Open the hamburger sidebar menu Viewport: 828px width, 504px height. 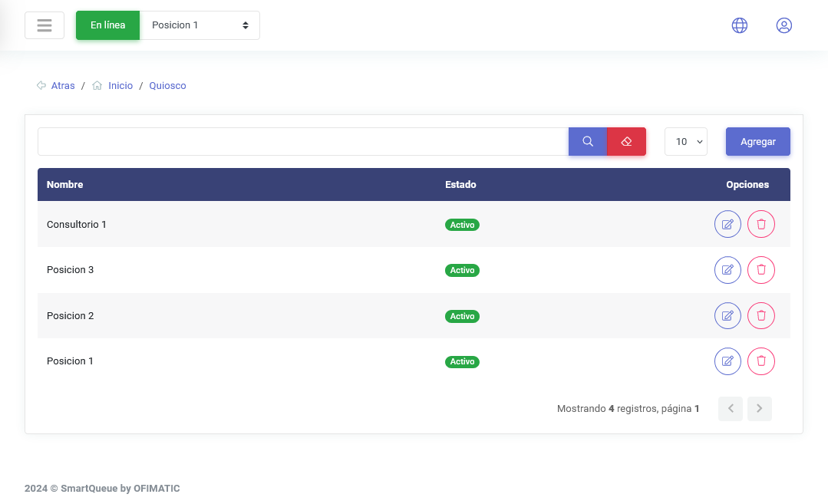[x=44, y=25]
